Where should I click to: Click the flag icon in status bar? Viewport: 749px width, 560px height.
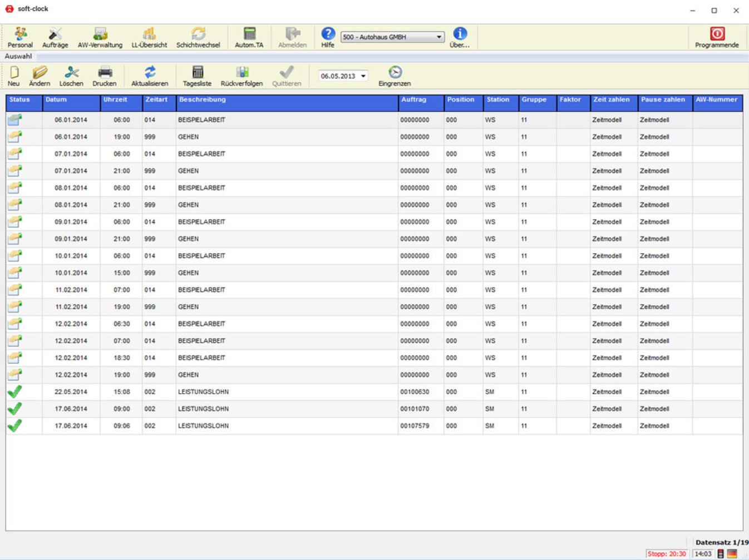[x=732, y=554]
